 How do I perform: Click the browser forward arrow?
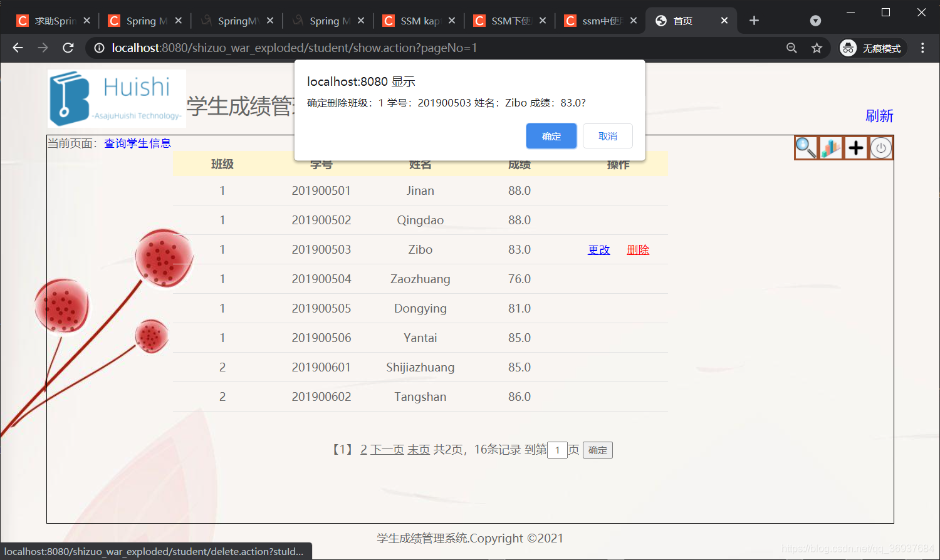tap(43, 48)
